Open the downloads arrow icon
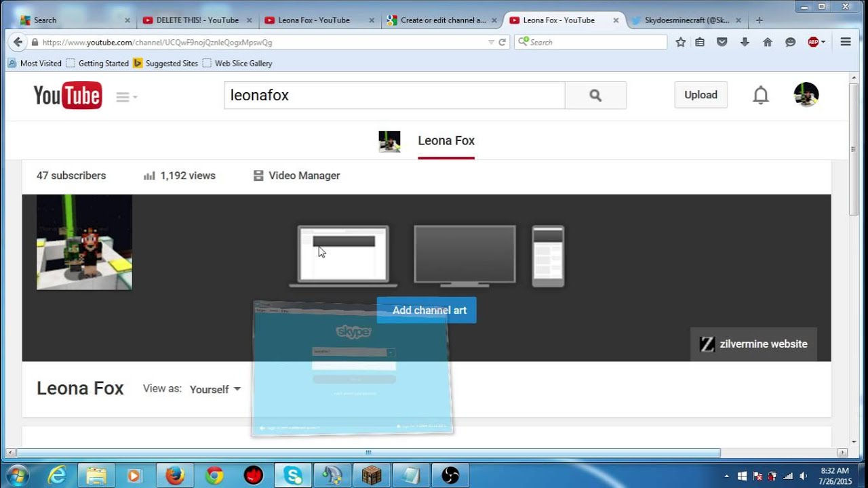868x488 pixels. point(745,42)
